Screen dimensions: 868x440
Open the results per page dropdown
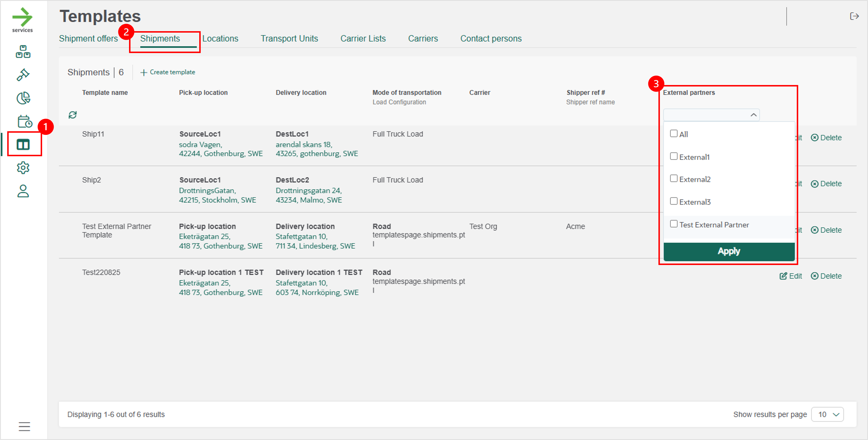tap(827, 414)
